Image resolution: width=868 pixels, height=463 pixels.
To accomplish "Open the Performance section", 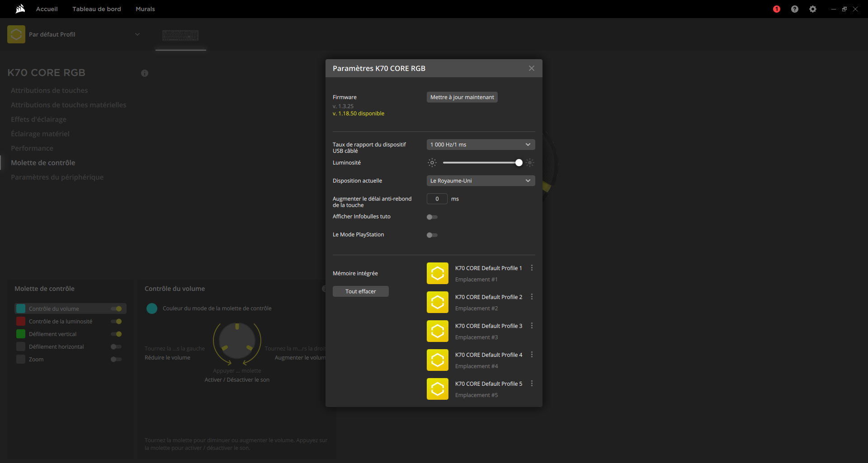I will pyautogui.click(x=32, y=148).
